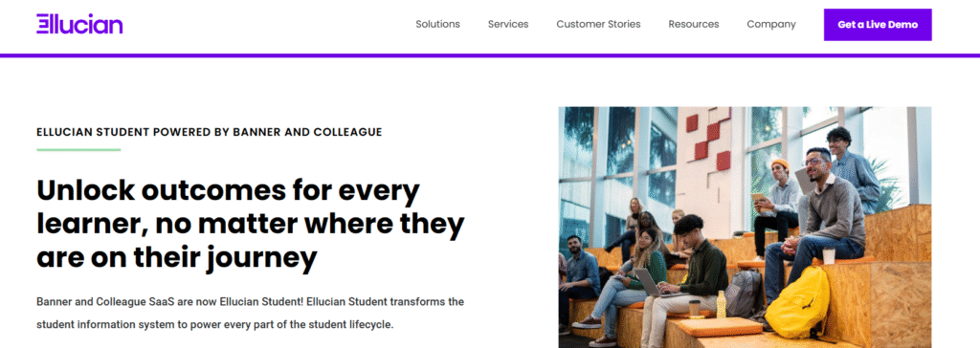Select Customer Stories in the navigation
Image resolution: width=980 pixels, height=348 pixels.
[x=598, y=24]
